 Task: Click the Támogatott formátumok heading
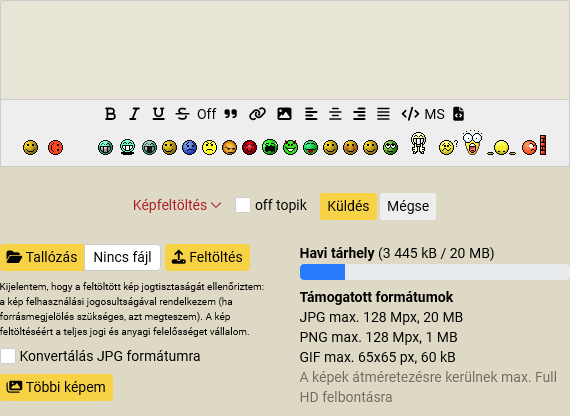coord(376,297)
